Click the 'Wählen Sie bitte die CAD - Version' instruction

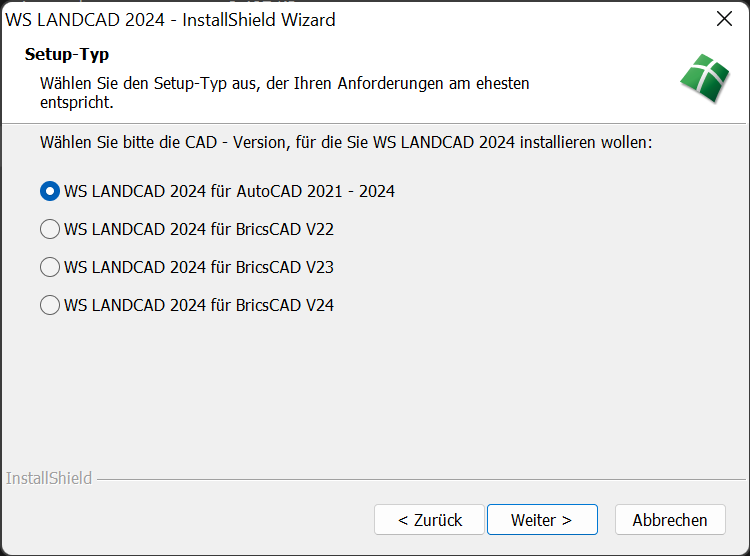pos(346,142)
